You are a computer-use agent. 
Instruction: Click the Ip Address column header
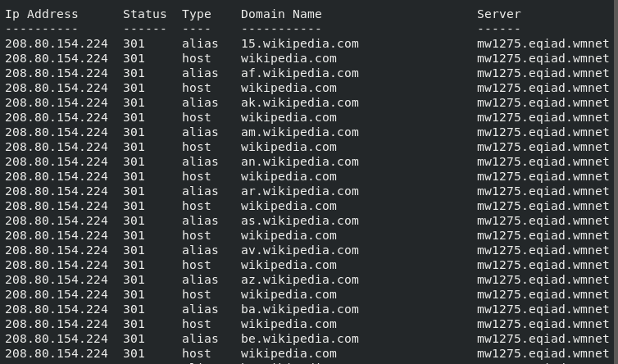(x=41, y=15)
